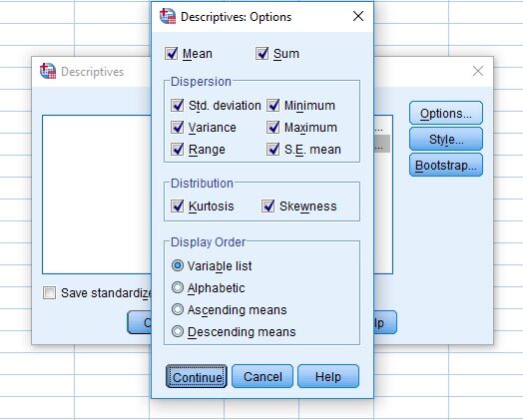Disable the Std. deviation option

177,106
